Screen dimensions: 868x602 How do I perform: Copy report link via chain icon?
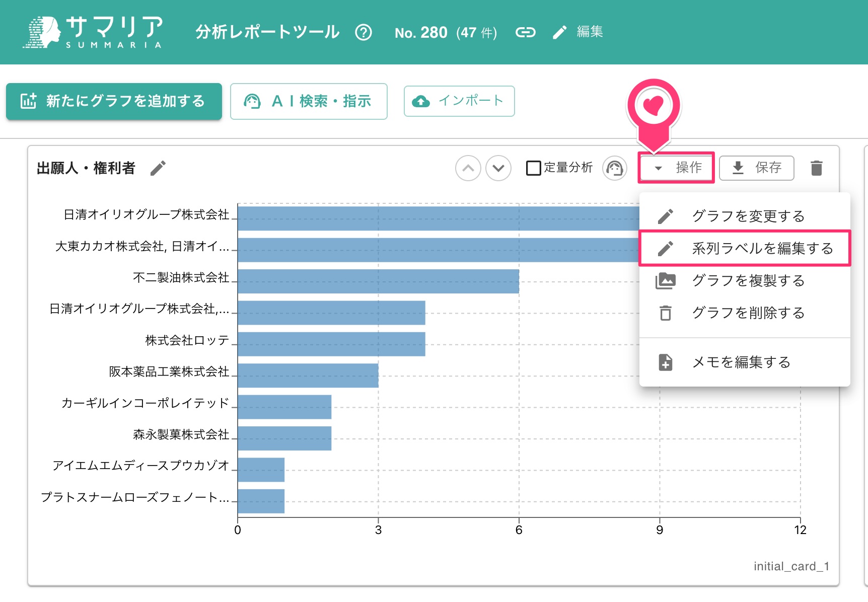click(525, 32)
